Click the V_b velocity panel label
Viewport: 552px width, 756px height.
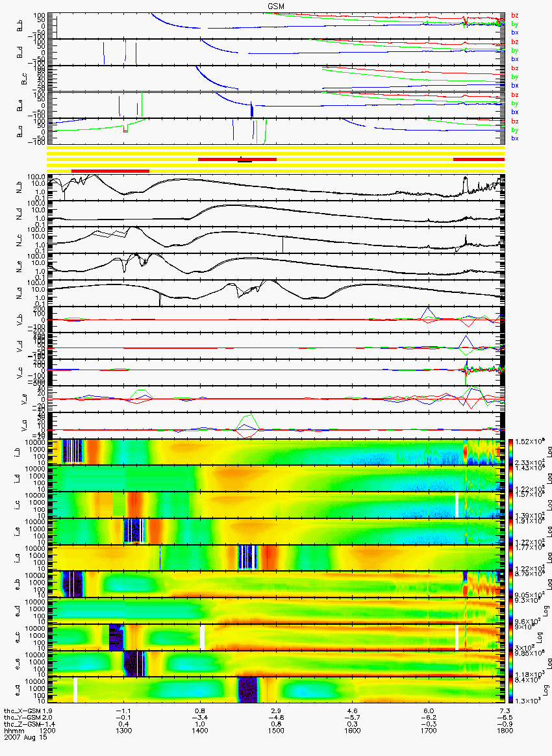[19, 319]
